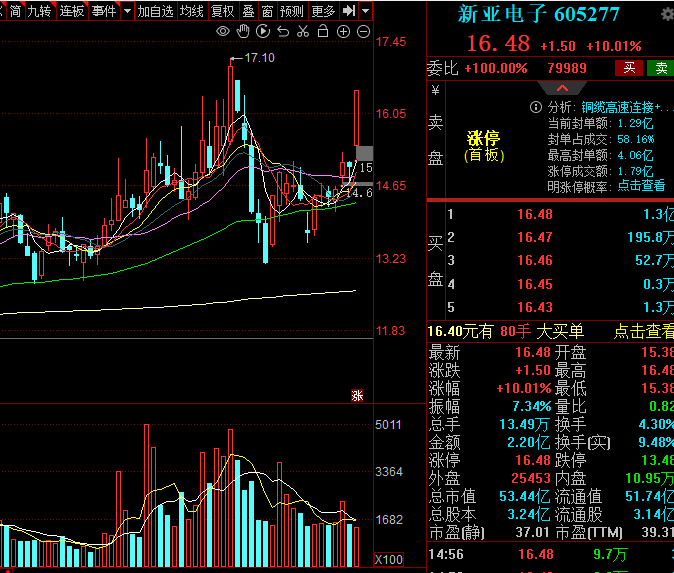Click the 14:56 trade tick row
The height and width of the screenshot is (573, 674).
tap(550, 554)
